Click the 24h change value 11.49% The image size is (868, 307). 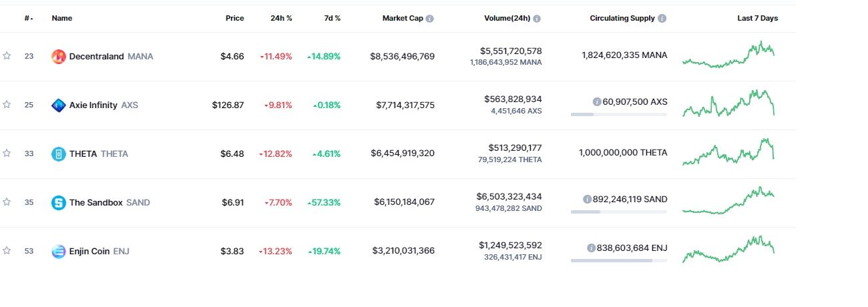(276, 57)
